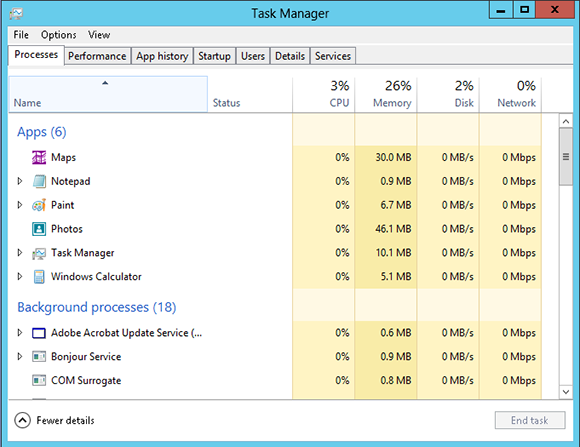
Task: Click the Maps app icon
Action: pyautogui.click(x=39, y=157)
